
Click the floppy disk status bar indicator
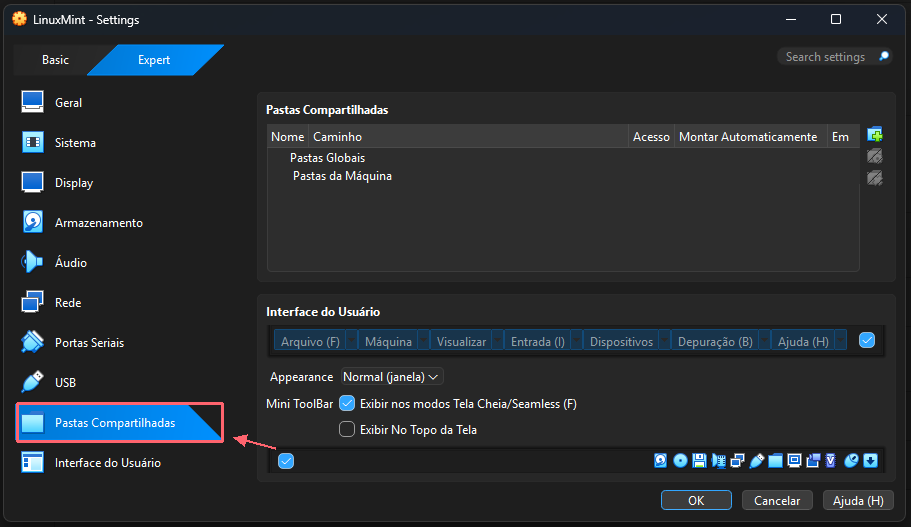700,461
